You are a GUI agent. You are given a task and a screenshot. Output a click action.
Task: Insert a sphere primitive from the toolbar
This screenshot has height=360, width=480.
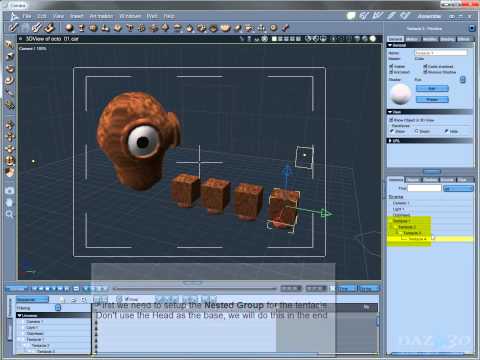pyautogui.click(x=69, y=28)
